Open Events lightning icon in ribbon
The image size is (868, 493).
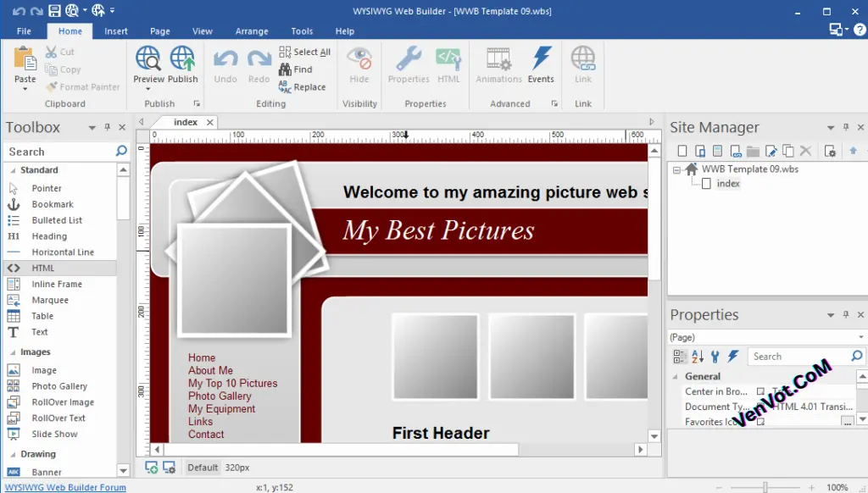click(541, 58)
